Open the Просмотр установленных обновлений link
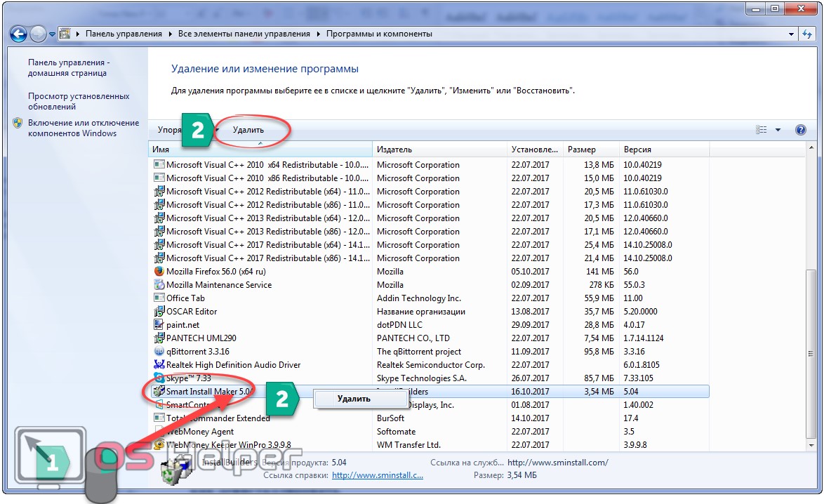Image resolution: width=824 pixels, height=504 pixels. (x=79, y=101)
